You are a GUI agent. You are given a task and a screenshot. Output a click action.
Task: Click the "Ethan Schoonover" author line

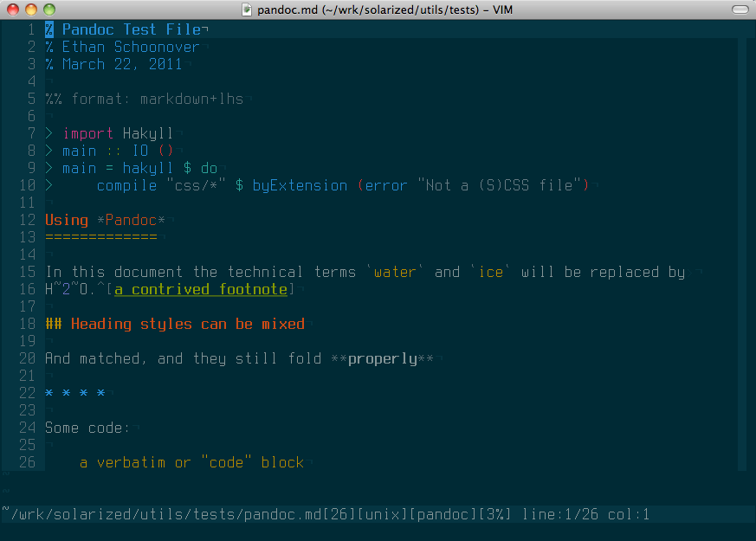pos(130,47)
